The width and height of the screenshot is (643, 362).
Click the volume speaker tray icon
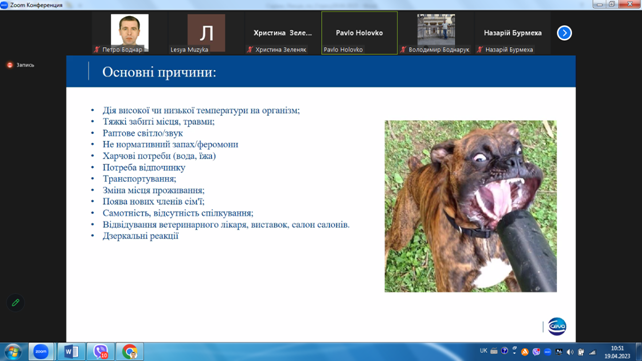click(x=570, y=352)
